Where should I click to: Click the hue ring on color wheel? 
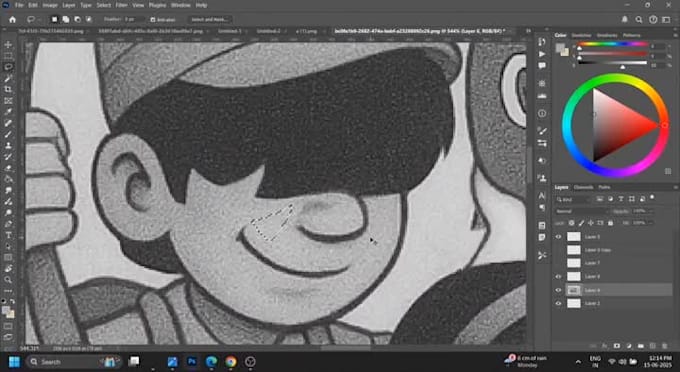(x=615, y=79)
